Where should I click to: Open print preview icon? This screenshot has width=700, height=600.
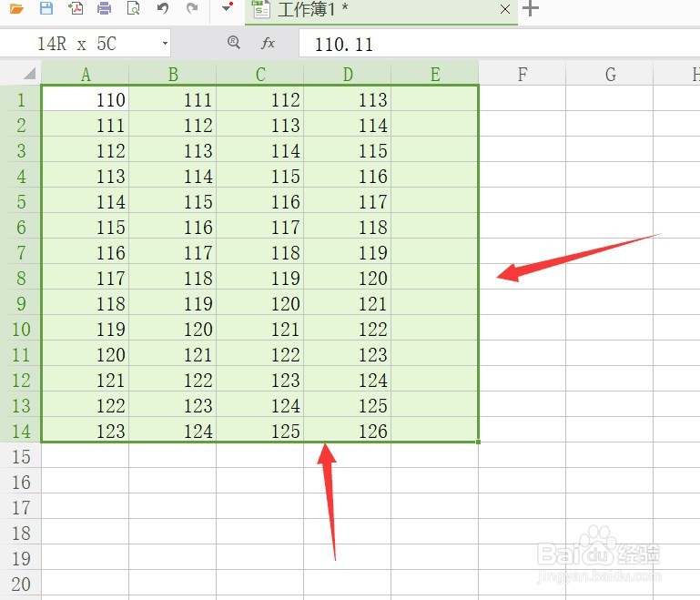pyautogui.click(x=134, y=8)
